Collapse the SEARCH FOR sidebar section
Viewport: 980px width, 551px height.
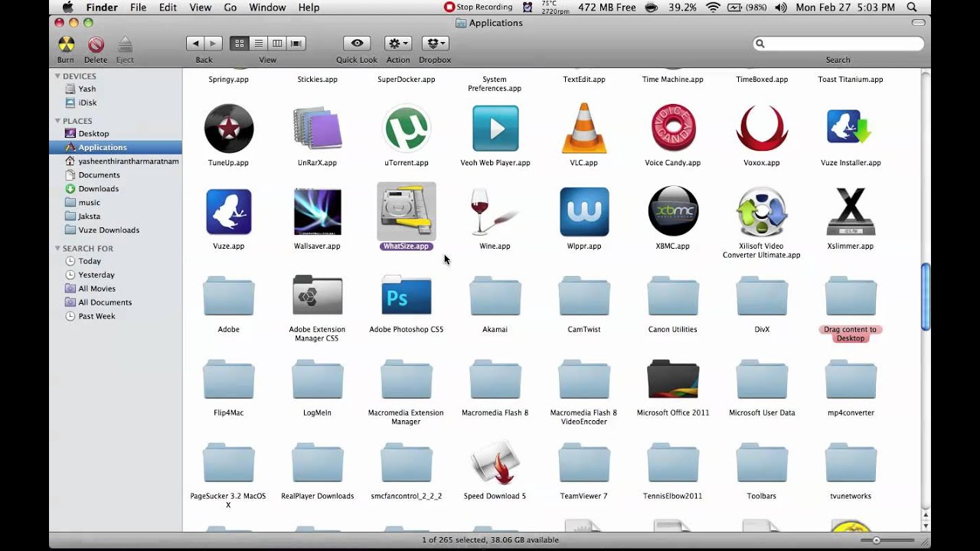(x=57, y=249)
